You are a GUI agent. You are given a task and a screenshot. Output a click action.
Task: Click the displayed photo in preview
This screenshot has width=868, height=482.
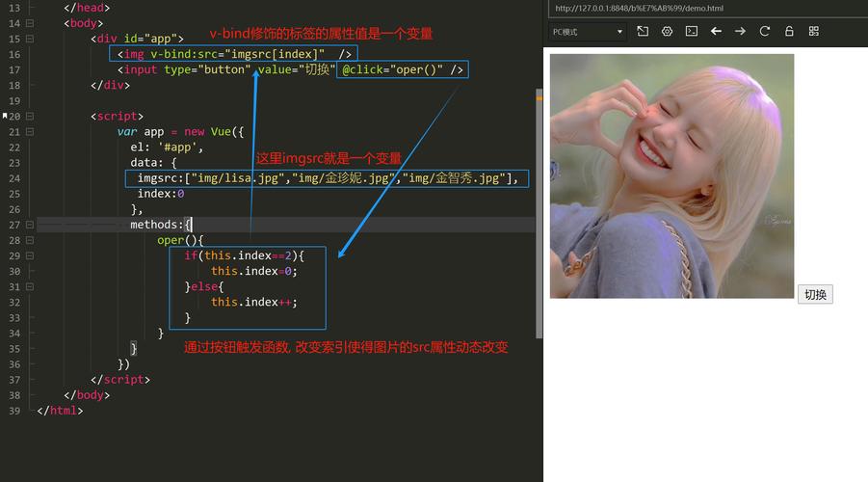[671, 175]
